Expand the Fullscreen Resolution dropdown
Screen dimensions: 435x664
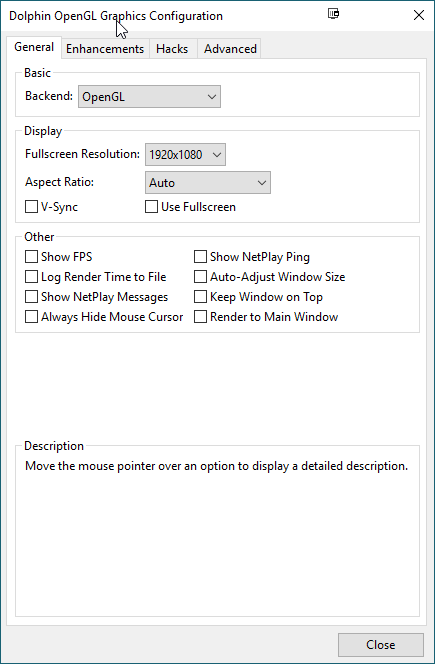click(x=185, y=155)
